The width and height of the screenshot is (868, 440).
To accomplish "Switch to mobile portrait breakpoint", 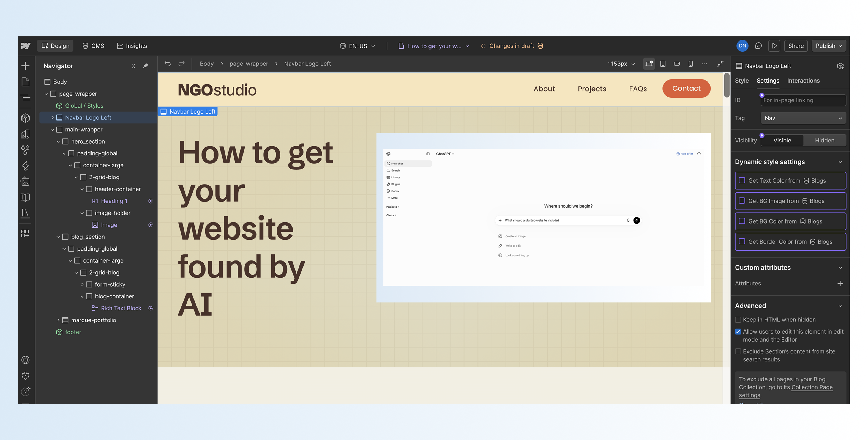I will 691,64.
